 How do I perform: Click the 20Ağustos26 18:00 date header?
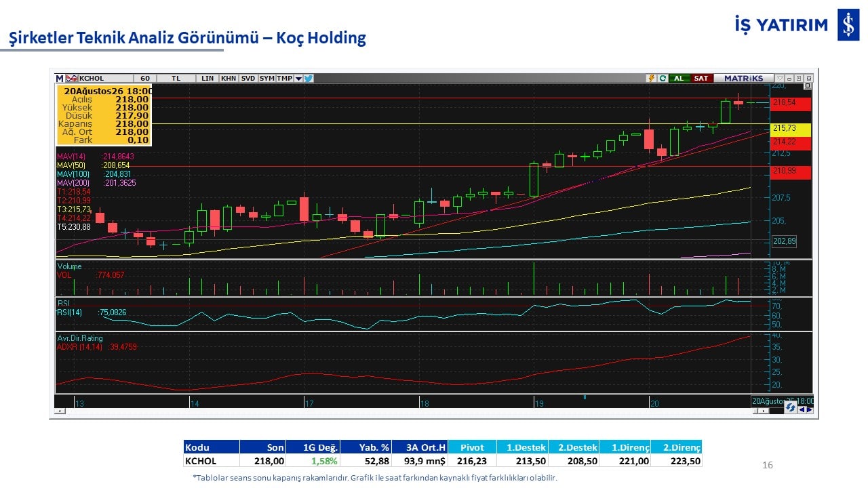tap(108, 91)
